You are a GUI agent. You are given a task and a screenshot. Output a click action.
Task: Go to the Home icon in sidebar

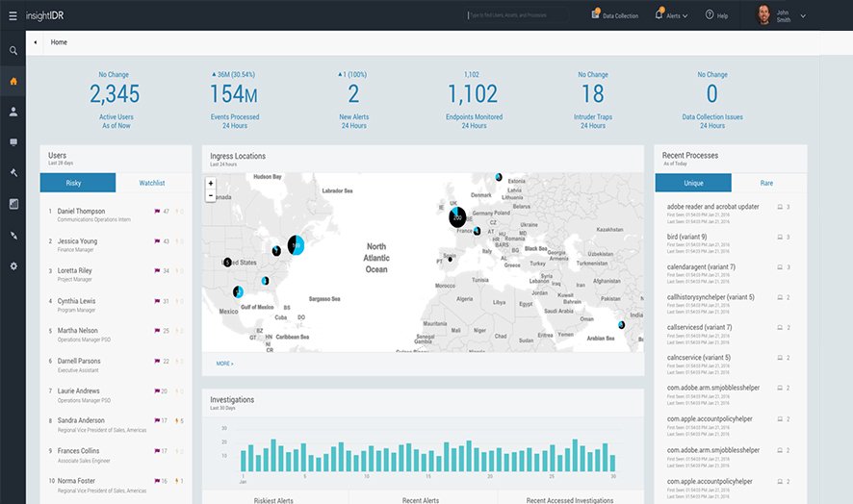(13, 81)
